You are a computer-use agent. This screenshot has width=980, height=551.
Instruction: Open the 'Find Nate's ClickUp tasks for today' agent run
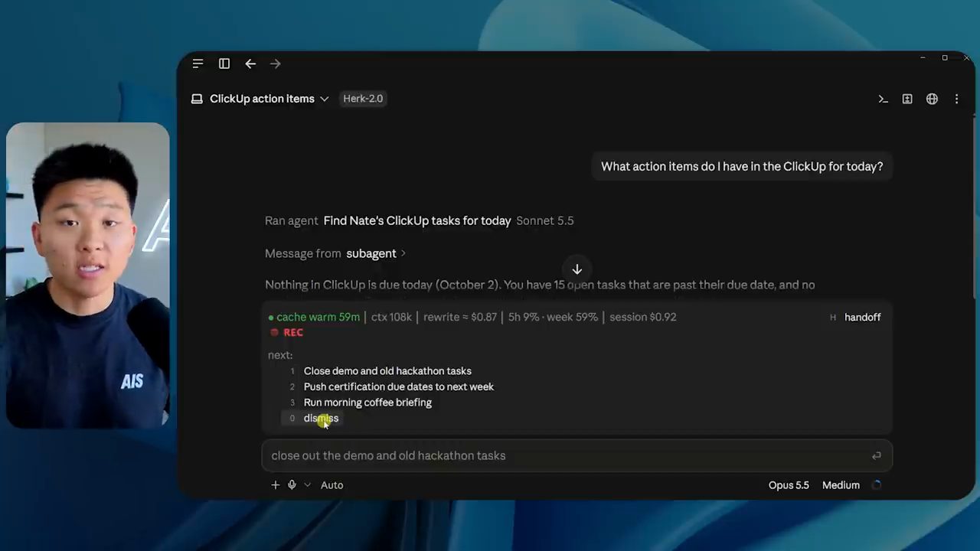point(417,220)
